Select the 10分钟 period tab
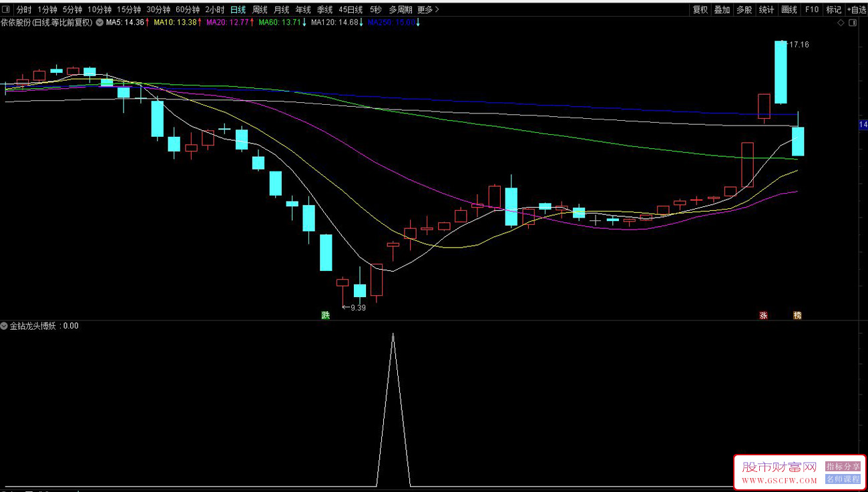 99,9
